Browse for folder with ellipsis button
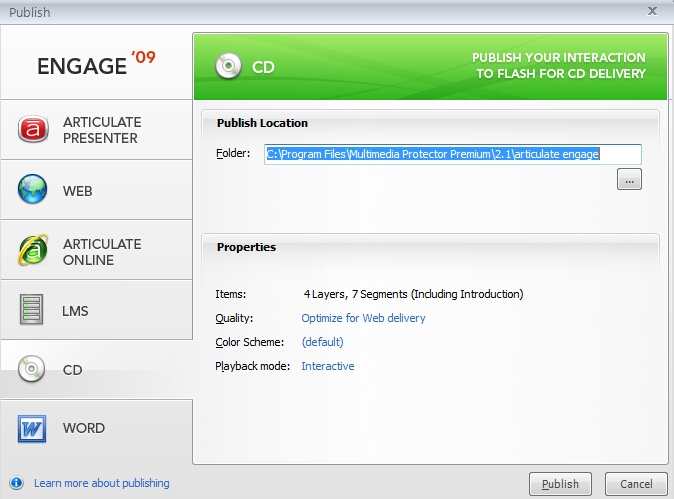 coord(629,180)
